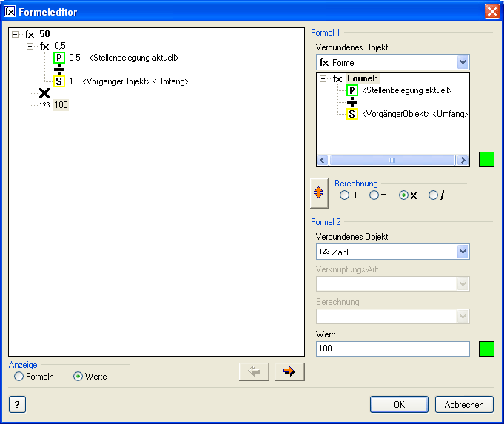Image resolution: width=504 pixels, height=424 pixels.
Task: Open Formel 2 Zahl object dropdown
Action: [463, 252]
